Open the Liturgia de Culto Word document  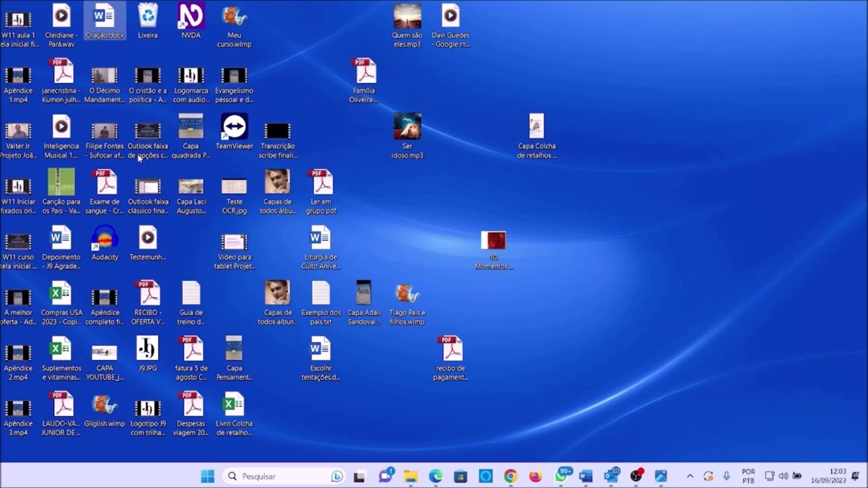321,248
